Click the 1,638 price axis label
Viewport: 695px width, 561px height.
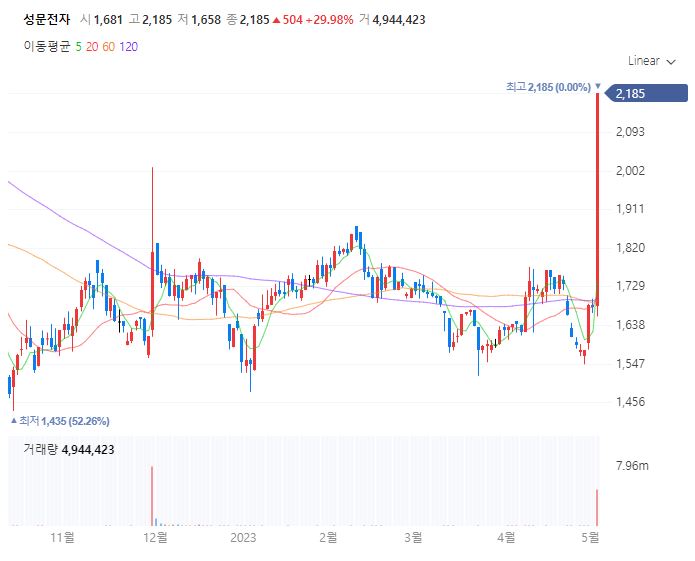click(630, 325)
